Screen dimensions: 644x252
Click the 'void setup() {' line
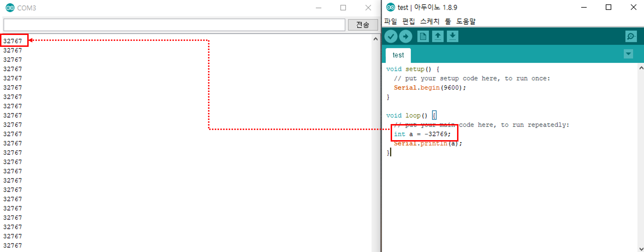(x=413, y=69)
